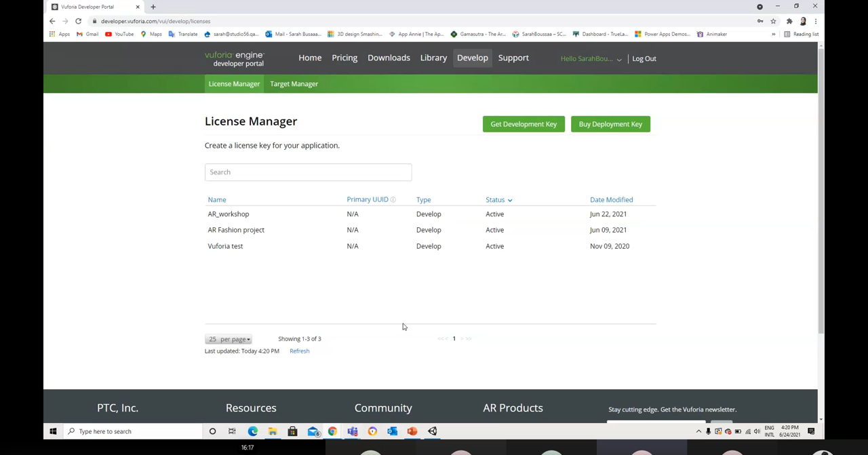Click the Refresh link
The image size is (868, 455).
coord(299,351)
